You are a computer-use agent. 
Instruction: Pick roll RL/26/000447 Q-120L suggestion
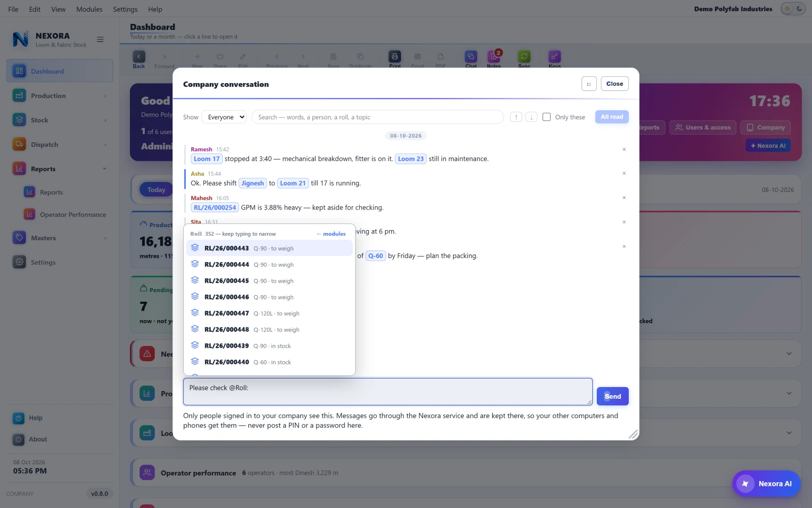point(269,313)
